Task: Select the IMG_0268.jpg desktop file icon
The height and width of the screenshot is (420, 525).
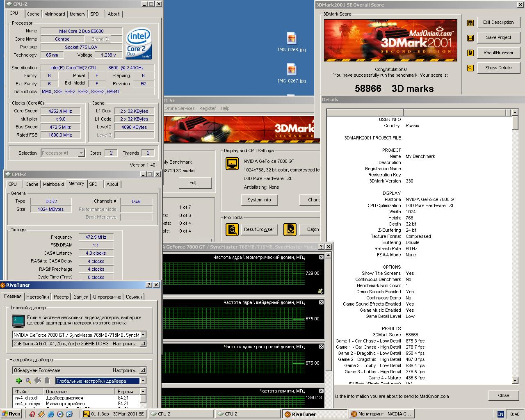Action: (x=292, y=39)
